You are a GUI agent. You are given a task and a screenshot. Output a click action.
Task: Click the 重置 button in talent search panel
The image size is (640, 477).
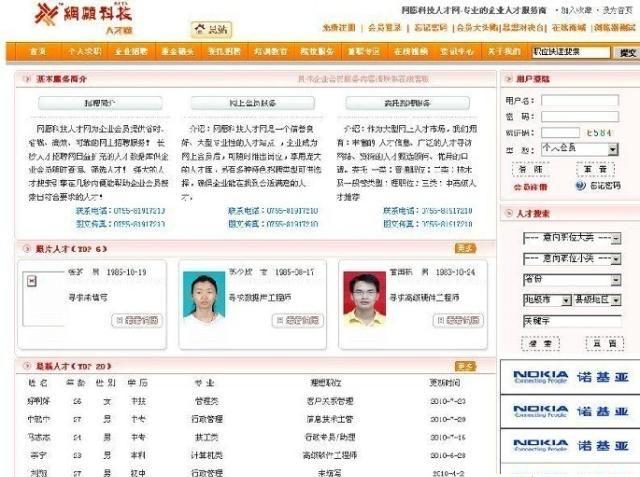[605, 344]
